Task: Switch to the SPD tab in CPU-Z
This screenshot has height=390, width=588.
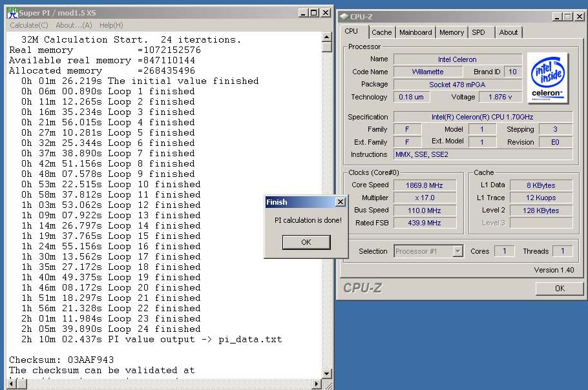Action: click(x=479, y=32)
